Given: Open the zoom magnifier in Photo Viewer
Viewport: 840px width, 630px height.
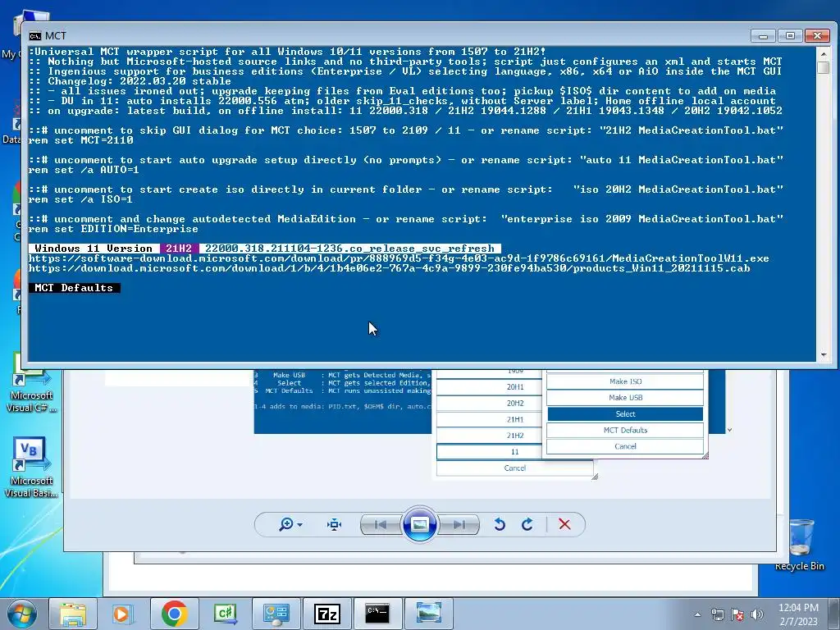Looking at the screenshot, I should 286,524.
